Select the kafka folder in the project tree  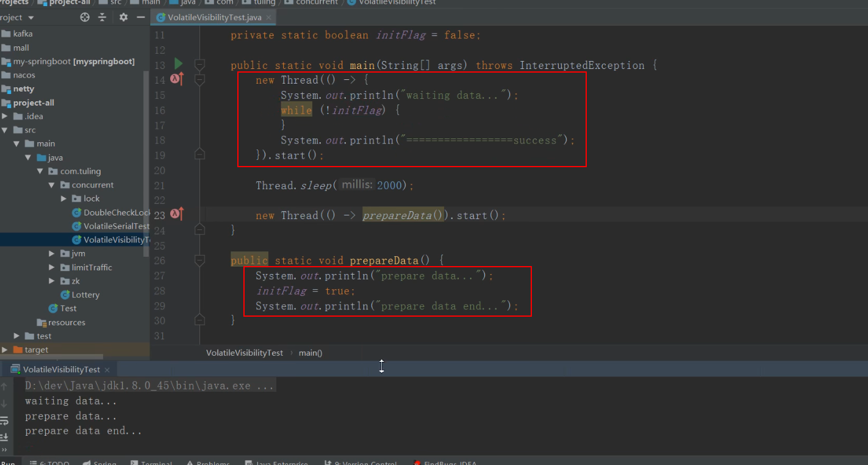point(17,34)
